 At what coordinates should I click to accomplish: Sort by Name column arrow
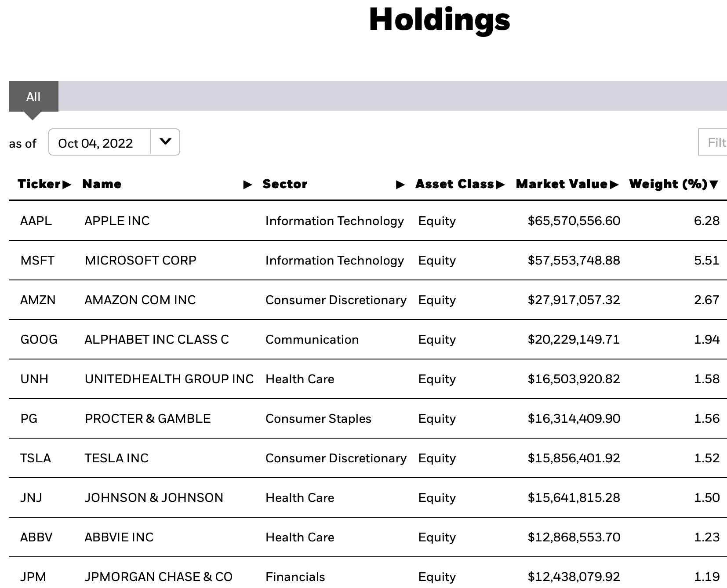pyautogui.click(x=248, y=185)
